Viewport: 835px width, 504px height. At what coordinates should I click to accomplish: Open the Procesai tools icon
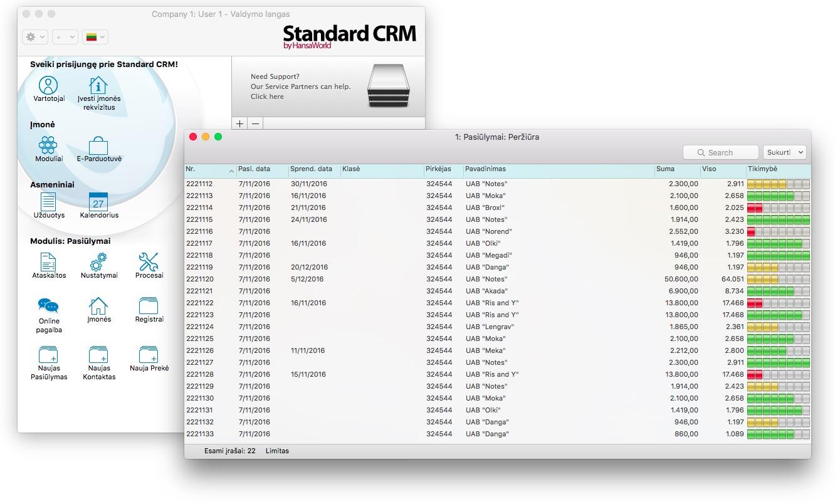(x=149, y=262)
